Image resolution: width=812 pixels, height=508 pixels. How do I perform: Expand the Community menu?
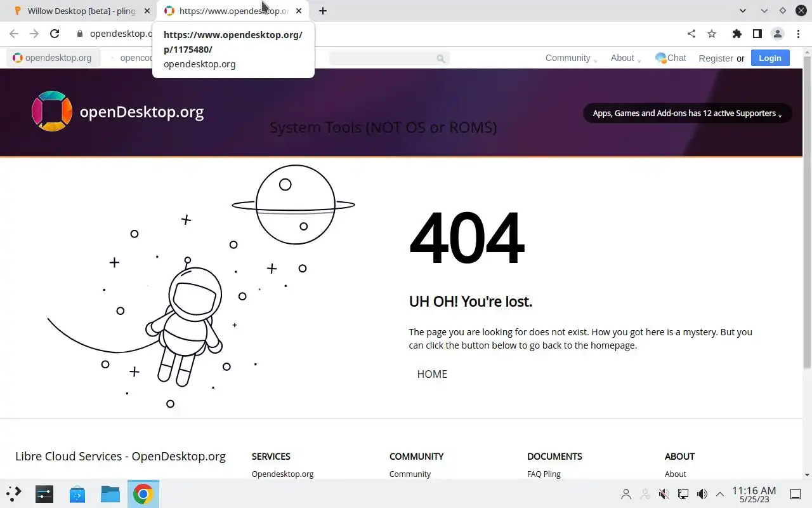point(571,58)
